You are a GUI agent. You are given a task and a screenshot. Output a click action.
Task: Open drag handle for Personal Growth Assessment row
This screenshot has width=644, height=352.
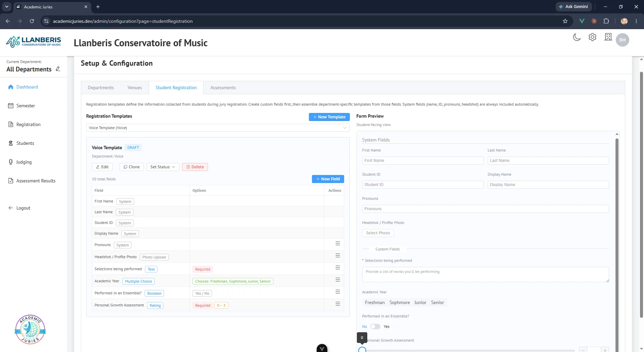point(338,304)
